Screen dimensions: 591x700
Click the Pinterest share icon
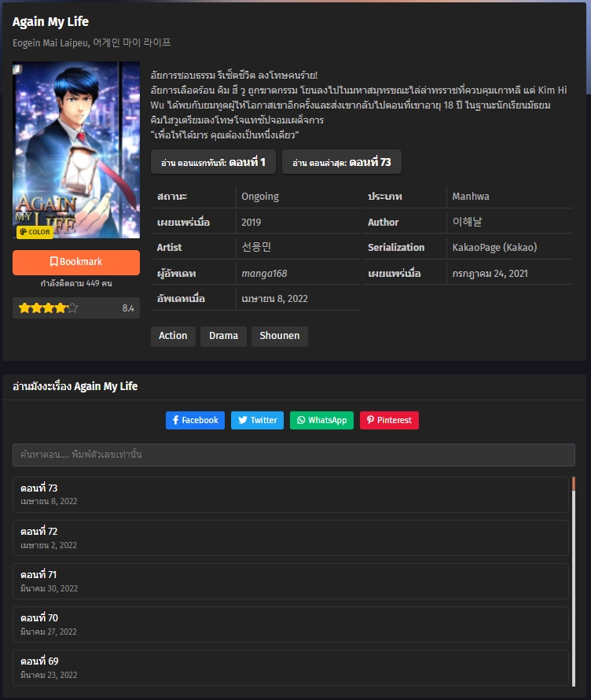(370, 421)
